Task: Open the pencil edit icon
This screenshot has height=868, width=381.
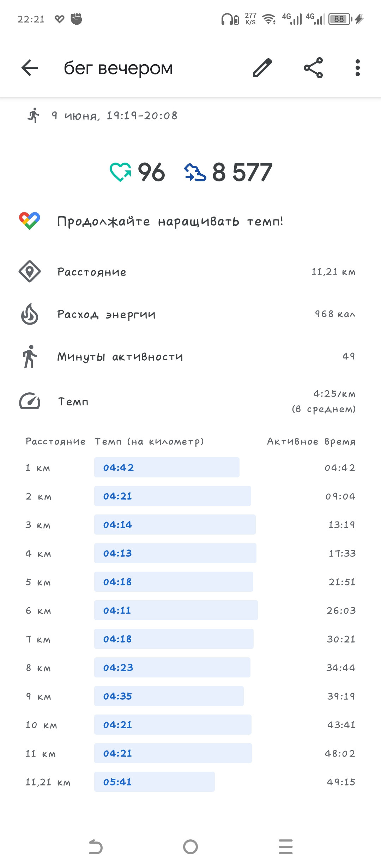Action: 262,68
